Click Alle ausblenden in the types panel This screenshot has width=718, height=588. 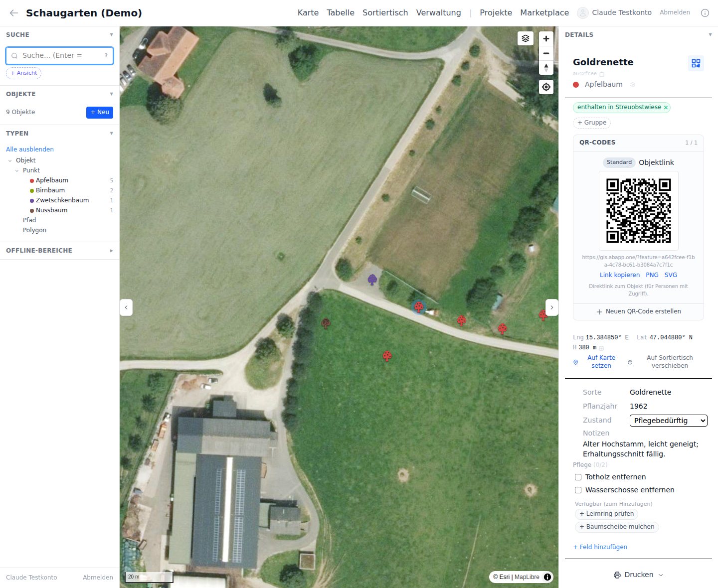point(30,149)
